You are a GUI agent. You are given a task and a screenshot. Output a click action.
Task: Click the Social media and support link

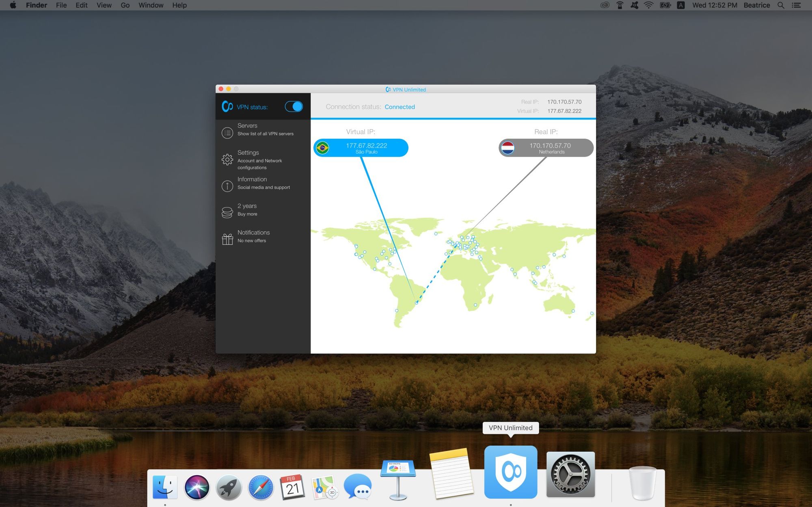pos(263,188)
